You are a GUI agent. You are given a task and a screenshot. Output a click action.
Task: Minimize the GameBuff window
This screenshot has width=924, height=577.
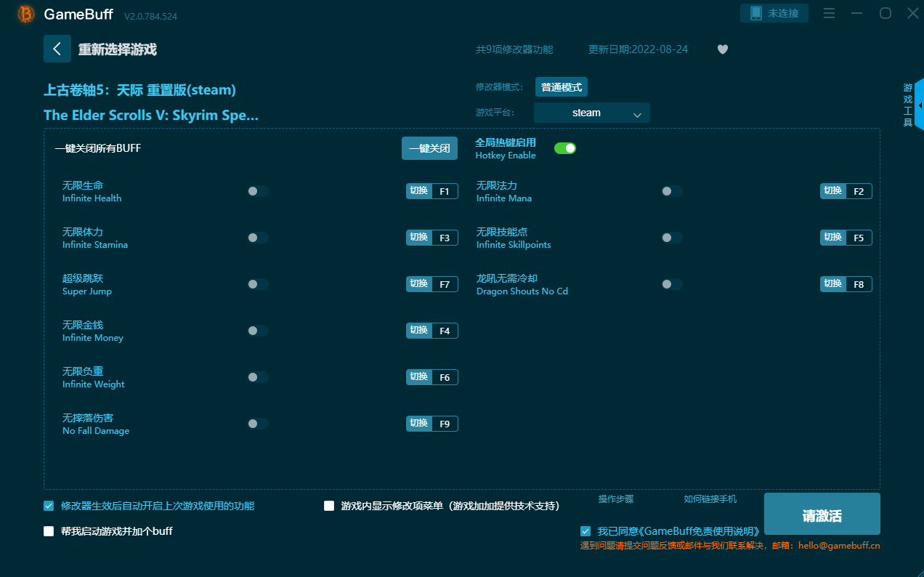[857, 13]
